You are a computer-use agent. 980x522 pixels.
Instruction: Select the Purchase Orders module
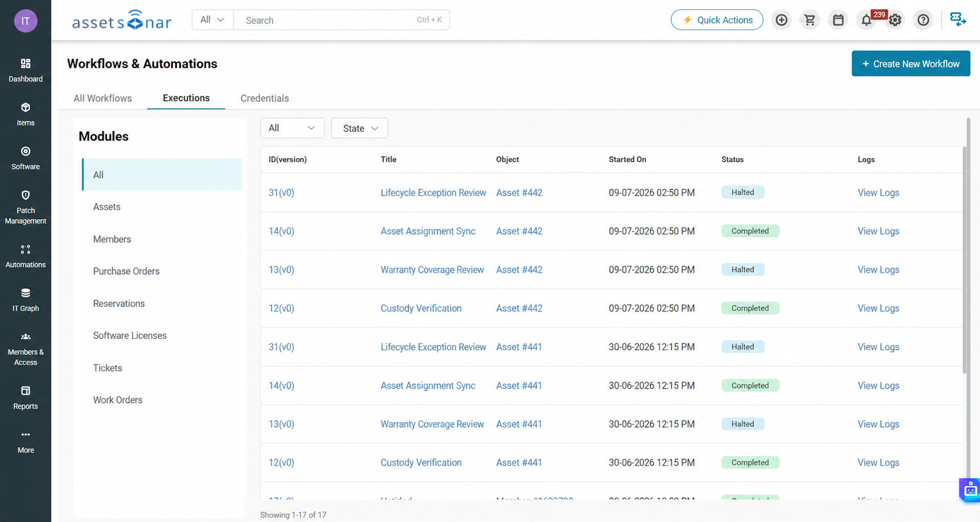tap(126, 271)
